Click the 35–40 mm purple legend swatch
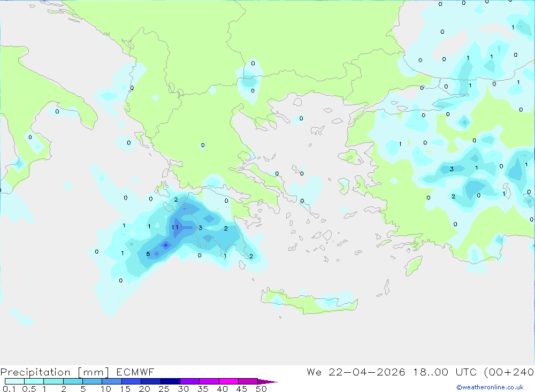535x392 pixels. pos(209,381)
